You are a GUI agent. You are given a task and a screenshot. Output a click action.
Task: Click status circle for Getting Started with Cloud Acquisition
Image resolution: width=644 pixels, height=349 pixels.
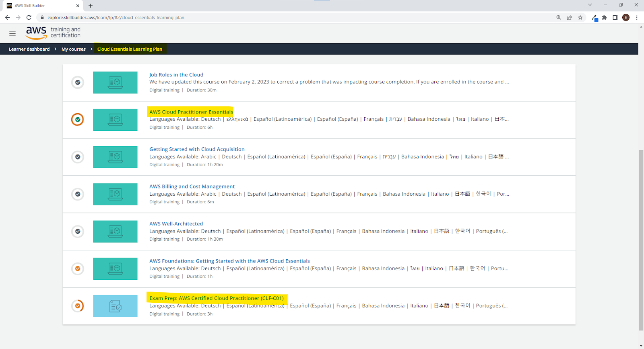(x=78, y=157)
